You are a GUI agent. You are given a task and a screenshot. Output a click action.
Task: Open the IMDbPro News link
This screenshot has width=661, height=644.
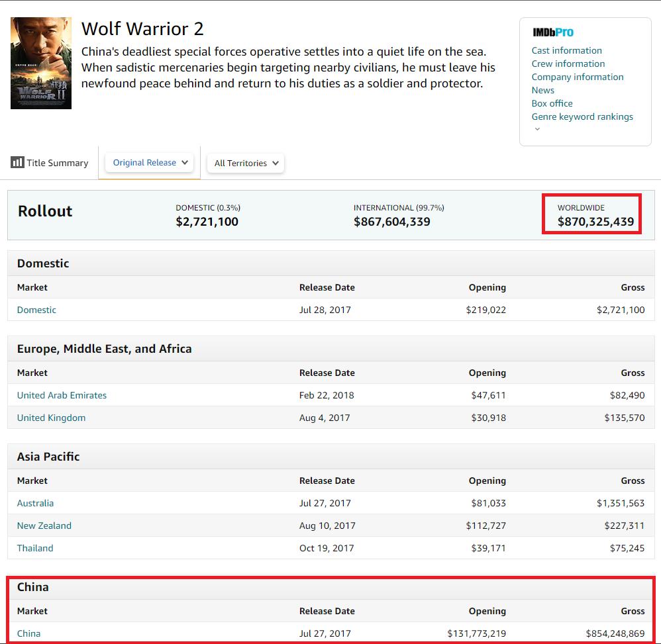pyautogui.click(x=542, y=90)
